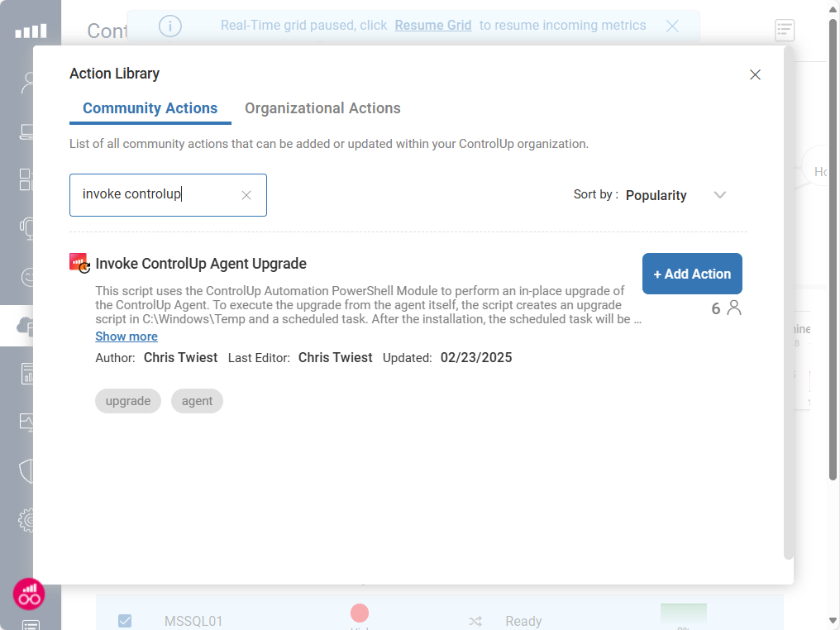Image resolution: width=840 pixels, height=630 pixels.
Task: Click the shuffle icon in the MSSQL01 row
Action: pos(475,621)
